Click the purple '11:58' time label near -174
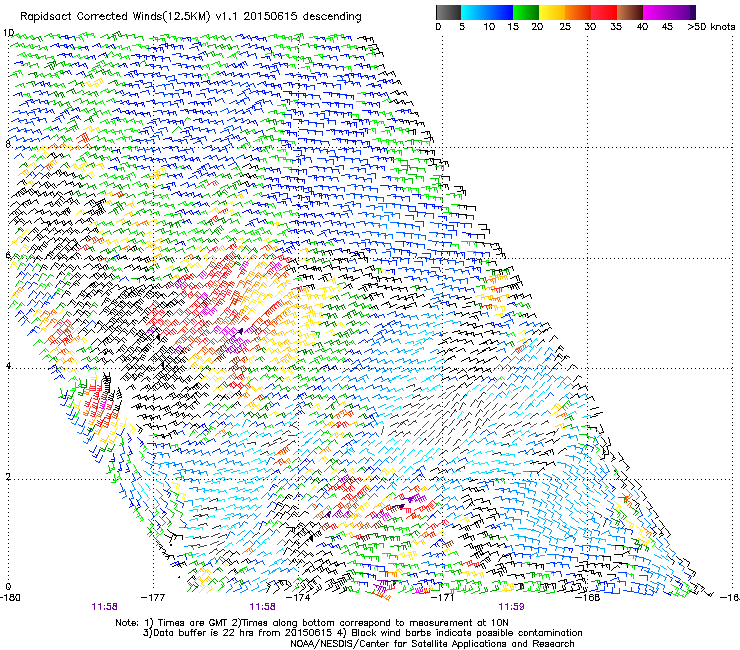 [262, 607]
